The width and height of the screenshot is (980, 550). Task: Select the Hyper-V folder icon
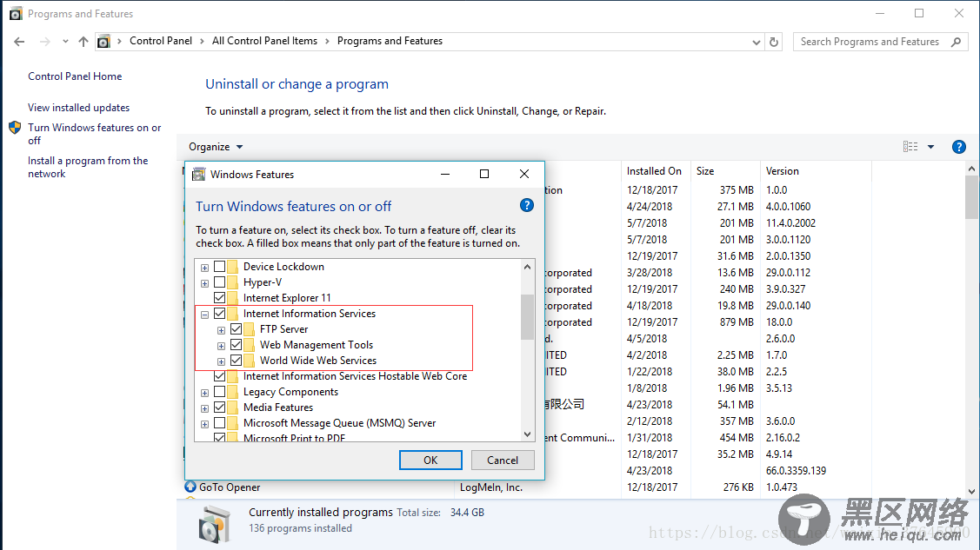click(x=232, y=282)
